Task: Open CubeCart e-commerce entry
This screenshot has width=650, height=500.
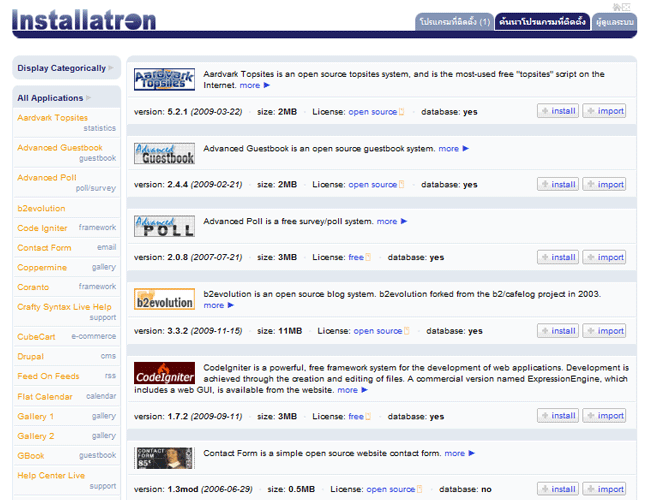Action: (36, 337)
